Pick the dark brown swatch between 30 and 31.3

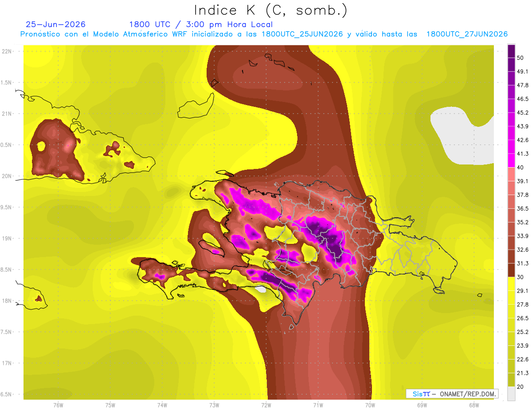coord(511,270)
